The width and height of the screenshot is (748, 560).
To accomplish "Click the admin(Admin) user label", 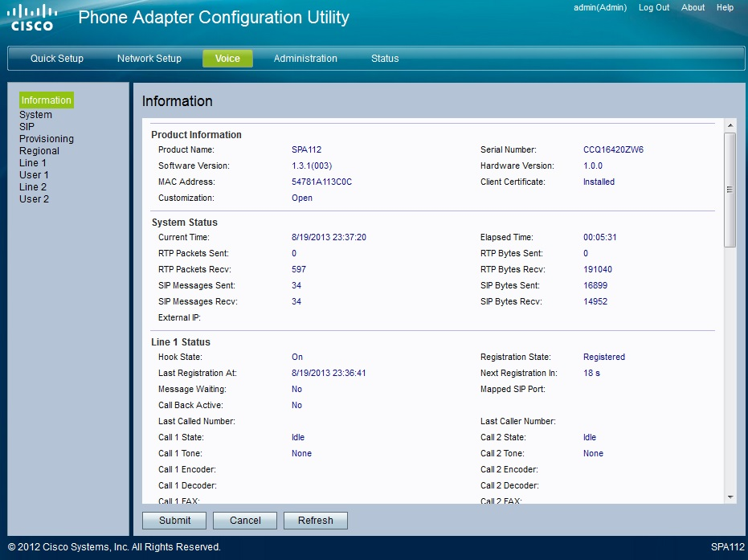I will click(600, 7).
